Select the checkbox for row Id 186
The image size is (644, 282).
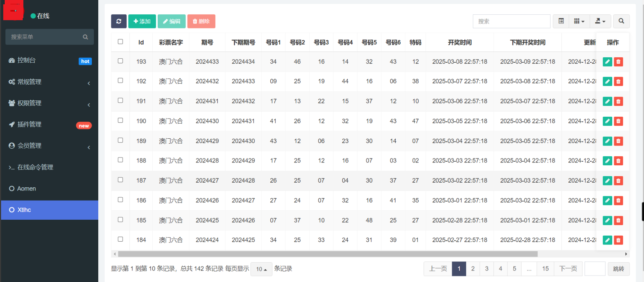pyautogui.click(x=120, y=200)
